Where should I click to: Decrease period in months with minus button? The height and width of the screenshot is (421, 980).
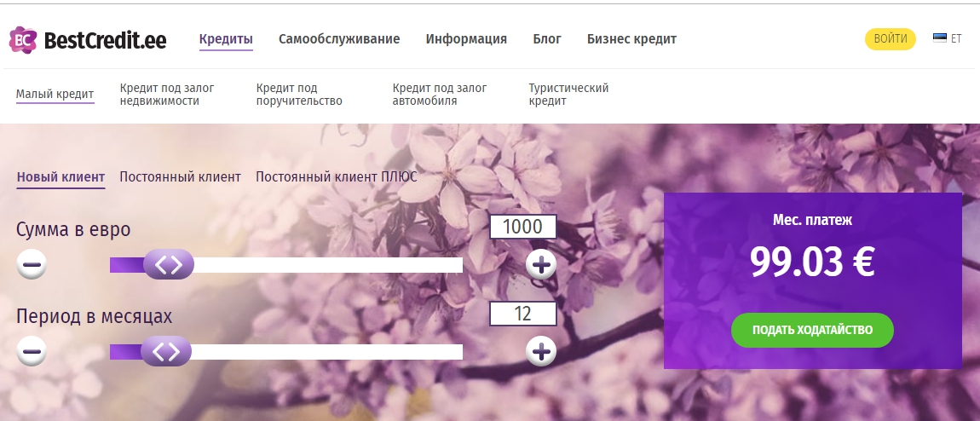click(x=32, y=350)
